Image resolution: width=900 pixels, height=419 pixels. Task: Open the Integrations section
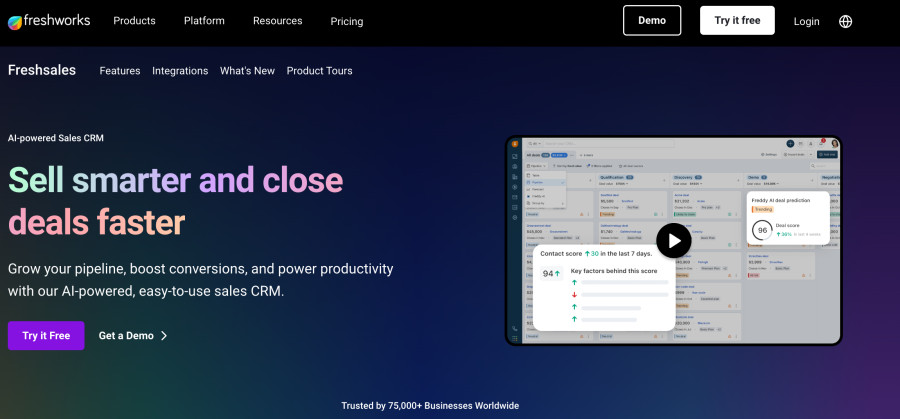(180, 71)
